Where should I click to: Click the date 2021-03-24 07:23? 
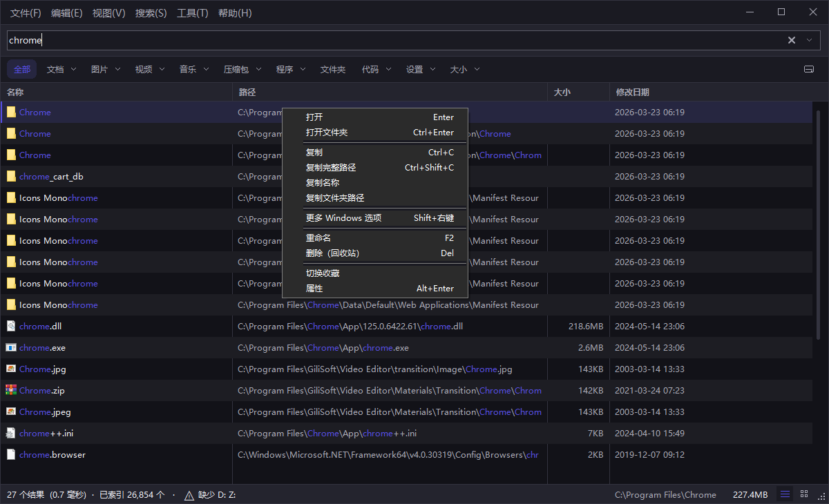[x=649, y=390]
